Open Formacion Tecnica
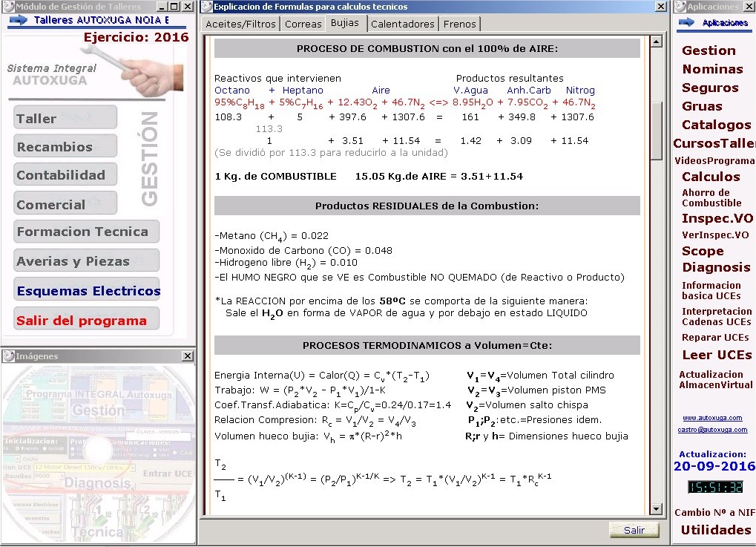The width and height of the screenshot is (756, 547). pos(86,232)
